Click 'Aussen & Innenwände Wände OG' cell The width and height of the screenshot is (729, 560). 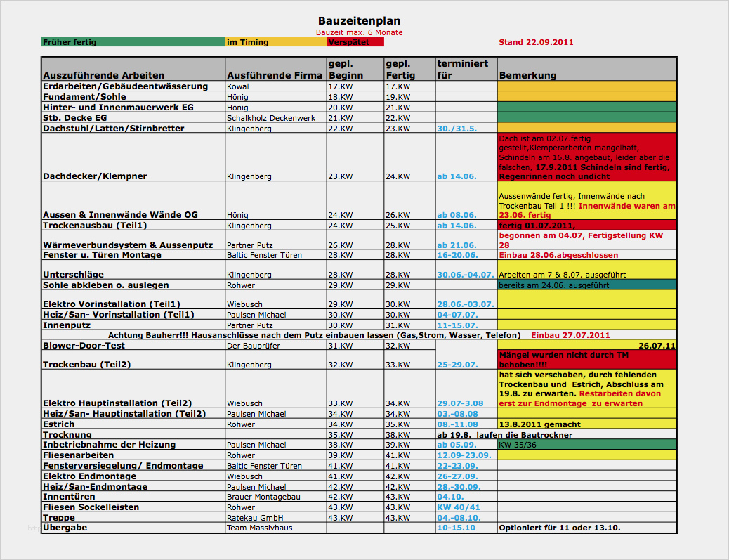[x=133, y=200]
